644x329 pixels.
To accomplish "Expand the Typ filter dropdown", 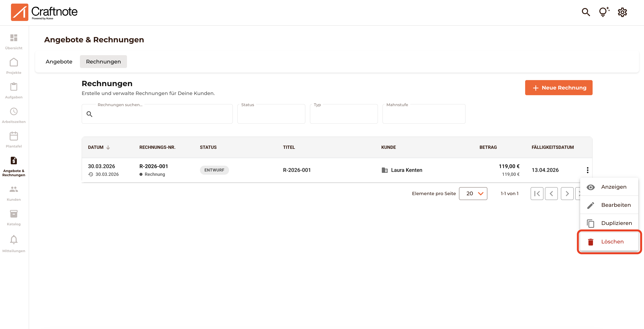I will pyautogui.click(x=344, y=114).
